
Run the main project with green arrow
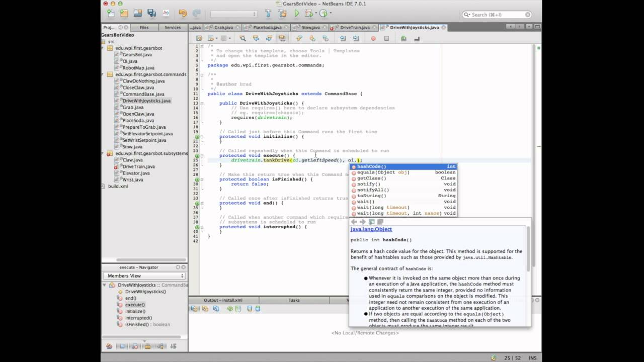tap(297, 14)
